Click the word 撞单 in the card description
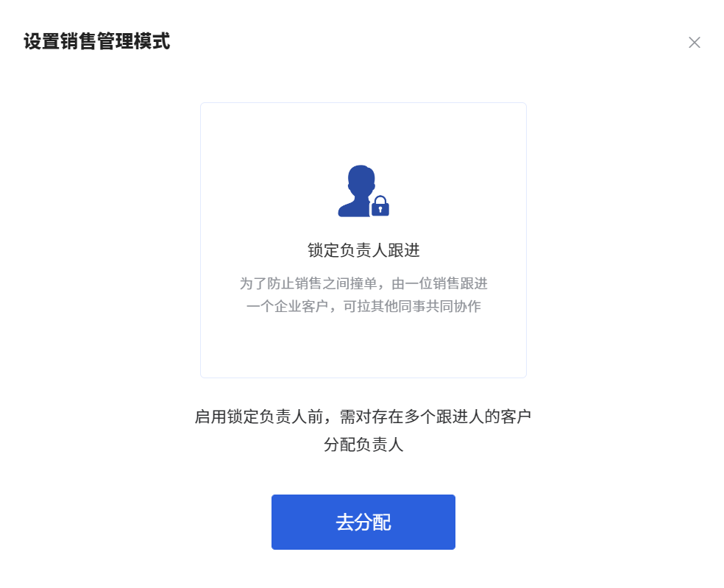This screenshot has width=724, height=588. 364,283
